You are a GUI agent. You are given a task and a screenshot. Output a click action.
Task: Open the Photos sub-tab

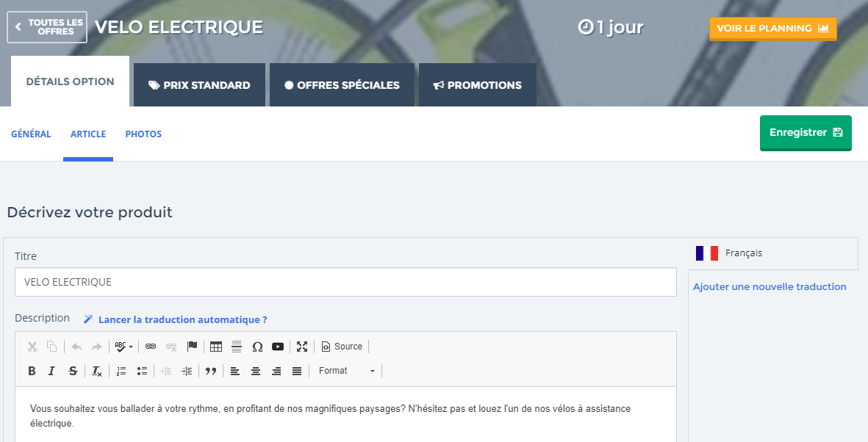click(x=143, y=134)
